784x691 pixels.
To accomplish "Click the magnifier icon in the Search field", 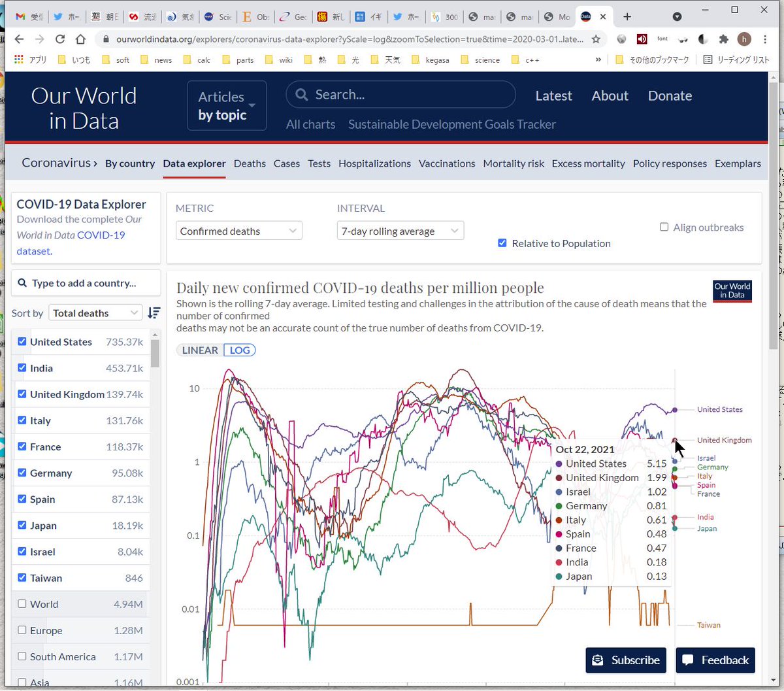I will point(301,95).
